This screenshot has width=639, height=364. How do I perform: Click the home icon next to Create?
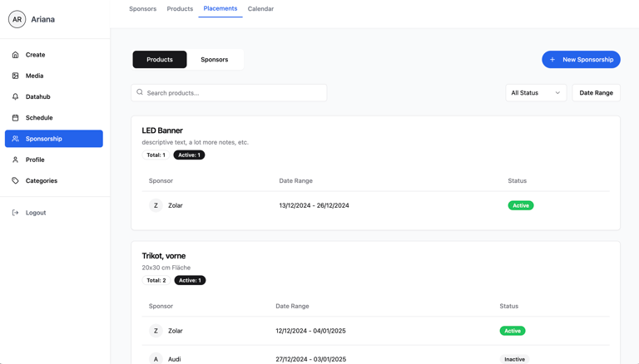click(x=15, y=55)
